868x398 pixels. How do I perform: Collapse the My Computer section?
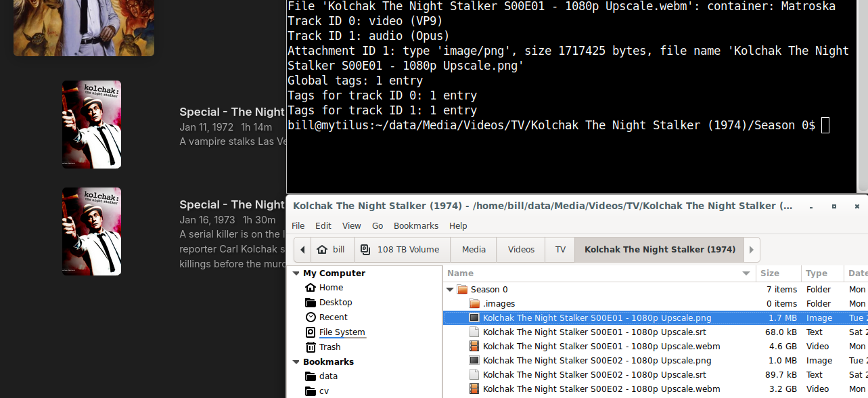click(x=296, y=273)
